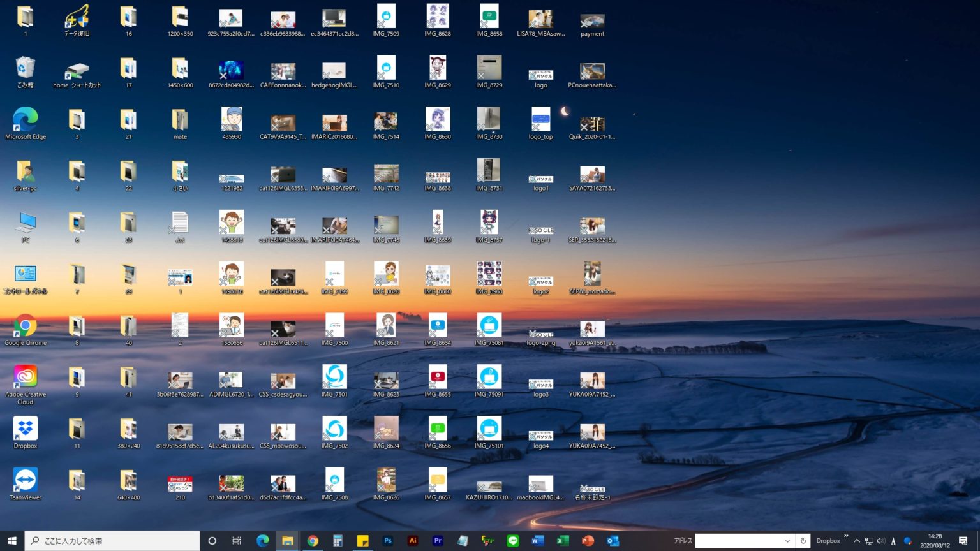This screenshot has height=551, width=980.
Task: Open the Action Center notifications panel
Action: point(963,541)
